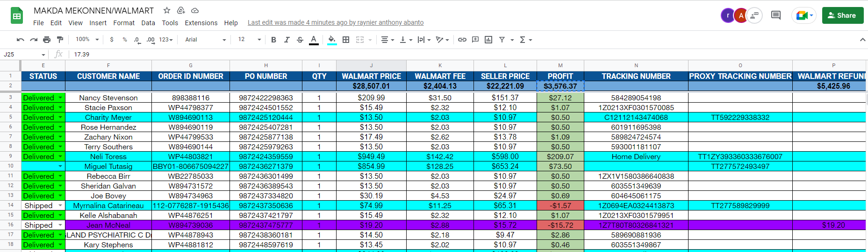Insert a comment via the toolbar
The height and width of the screenshot is (252, 868).
[475, 40]
